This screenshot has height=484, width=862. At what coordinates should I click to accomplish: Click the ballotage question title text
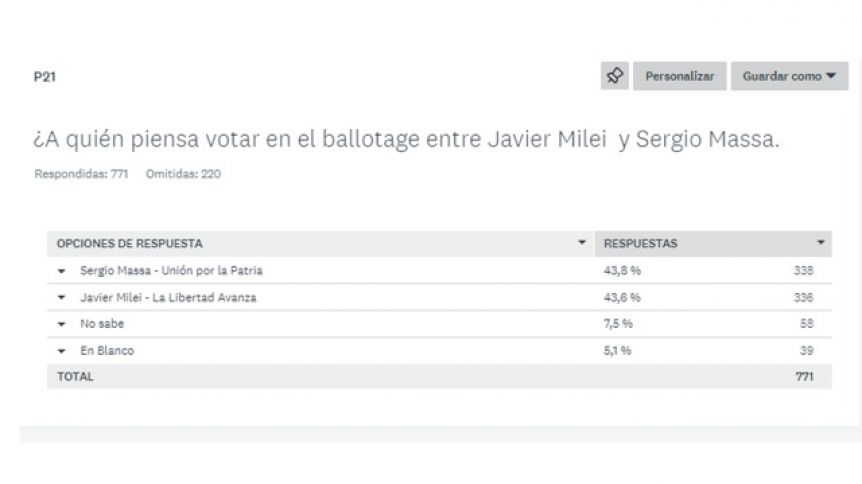tap(406, 139)
